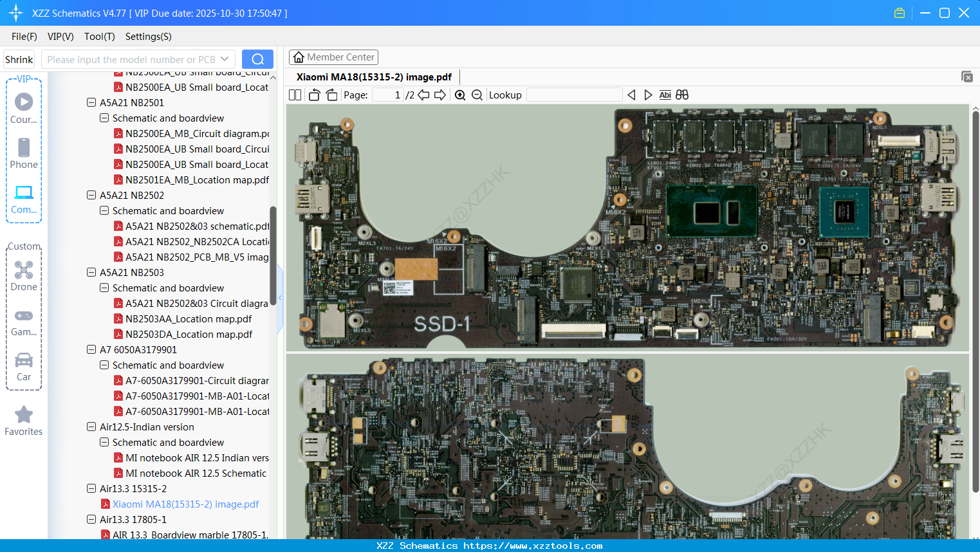Viewport: 980px width, 552px height.
Task: Find previous lookup result triangle
Action: click(631, 95)
